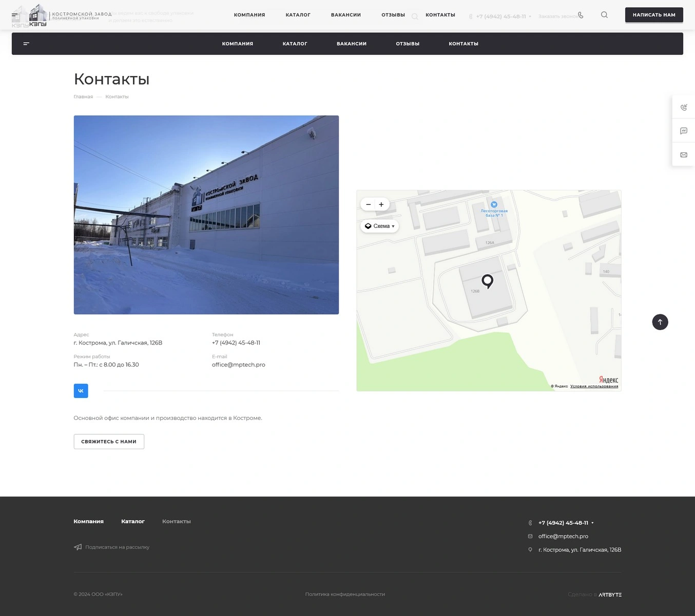Select Отзывы in the dark navigation bar
The width and height of the screenshot is (695, 616).
point(408,44)
